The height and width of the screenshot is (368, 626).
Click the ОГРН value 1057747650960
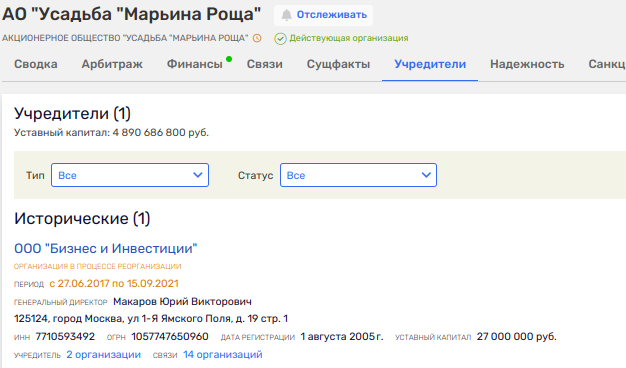tap(170, 336)
